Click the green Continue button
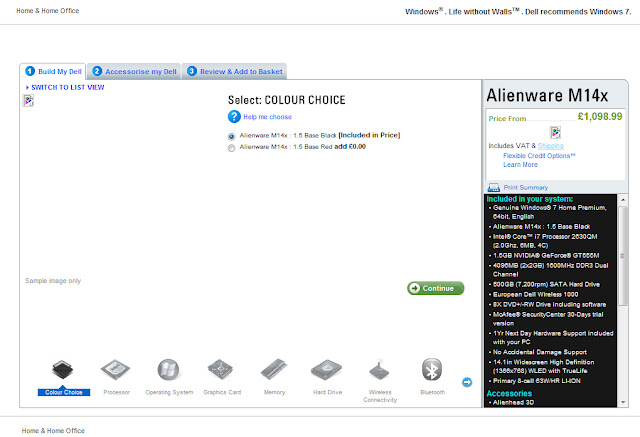The height and width of the screenshot is (437, 640). pyautogui.click(x=436, y=288)
